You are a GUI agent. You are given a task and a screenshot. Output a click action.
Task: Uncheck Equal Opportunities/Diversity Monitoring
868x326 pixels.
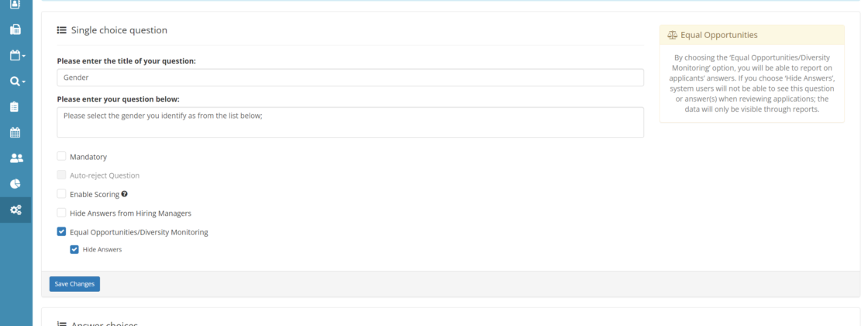[62, 231]
